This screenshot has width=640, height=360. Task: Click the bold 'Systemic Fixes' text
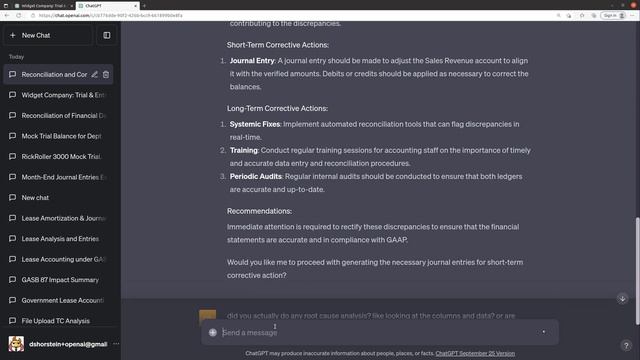click(255, 124)
